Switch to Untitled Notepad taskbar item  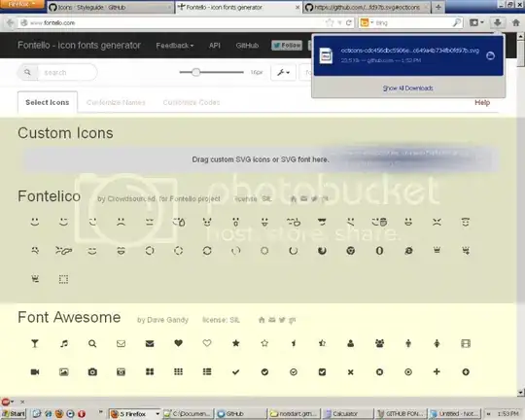point(455,414)
